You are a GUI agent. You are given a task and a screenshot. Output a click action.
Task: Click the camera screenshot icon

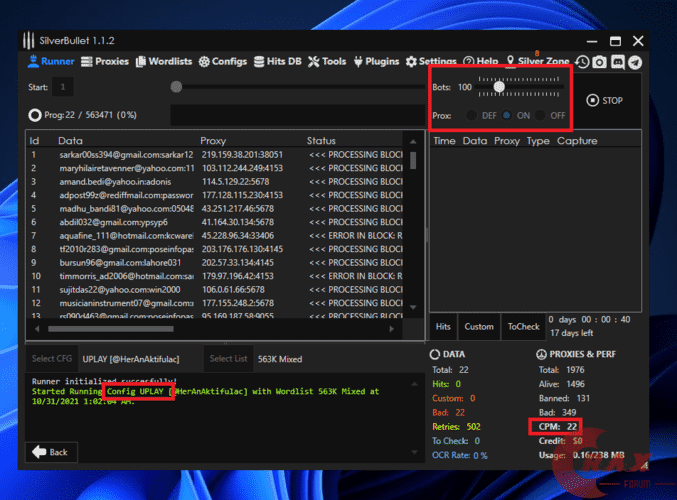pyautogui.click(x=599, y=62)
